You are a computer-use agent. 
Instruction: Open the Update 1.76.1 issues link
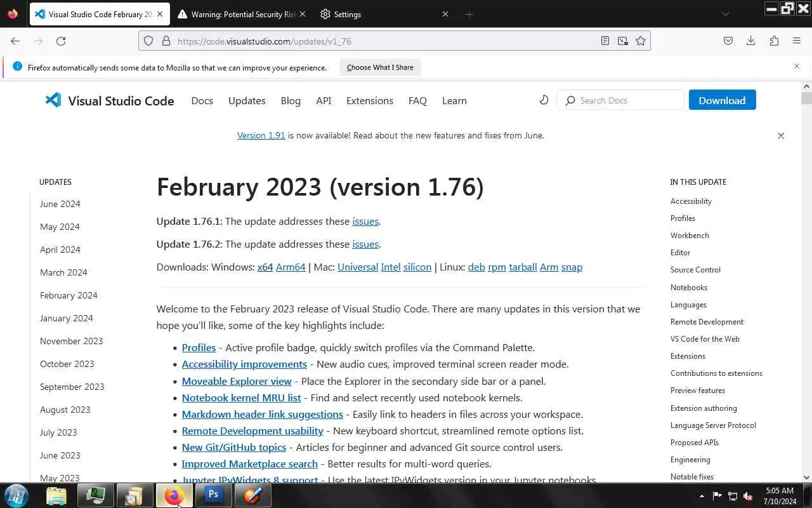click(365, 222)
